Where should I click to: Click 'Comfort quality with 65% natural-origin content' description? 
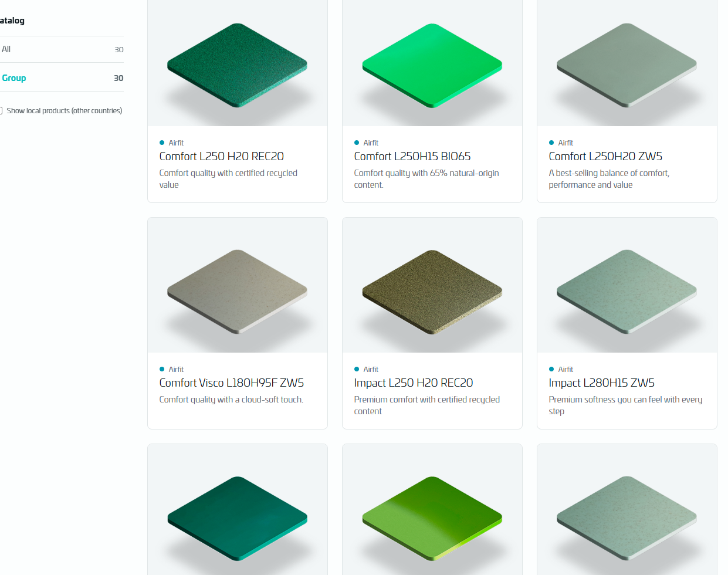point(426,179)
